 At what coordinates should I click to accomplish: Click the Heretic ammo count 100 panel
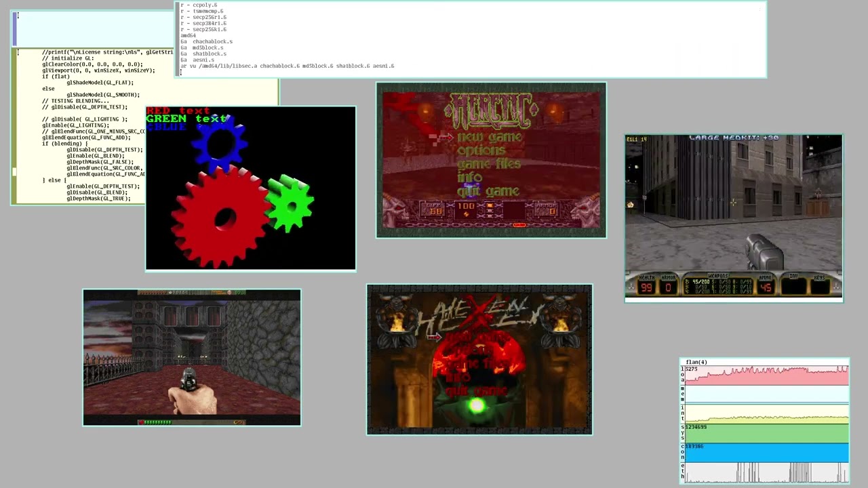click(466, 209)
